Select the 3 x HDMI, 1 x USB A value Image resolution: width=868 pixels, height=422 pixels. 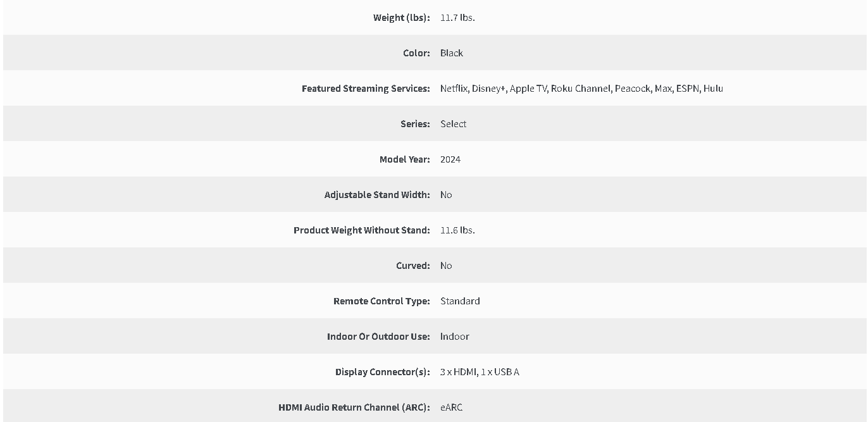480,372
